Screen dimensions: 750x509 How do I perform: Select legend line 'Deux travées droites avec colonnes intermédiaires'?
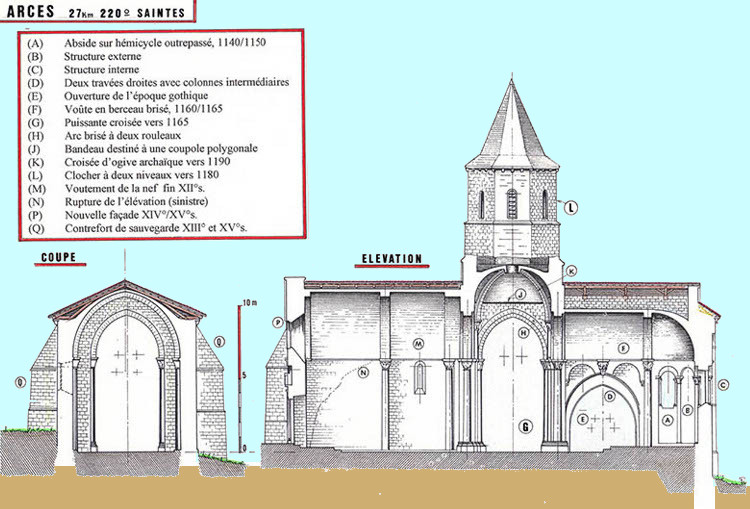pos(176,82)
